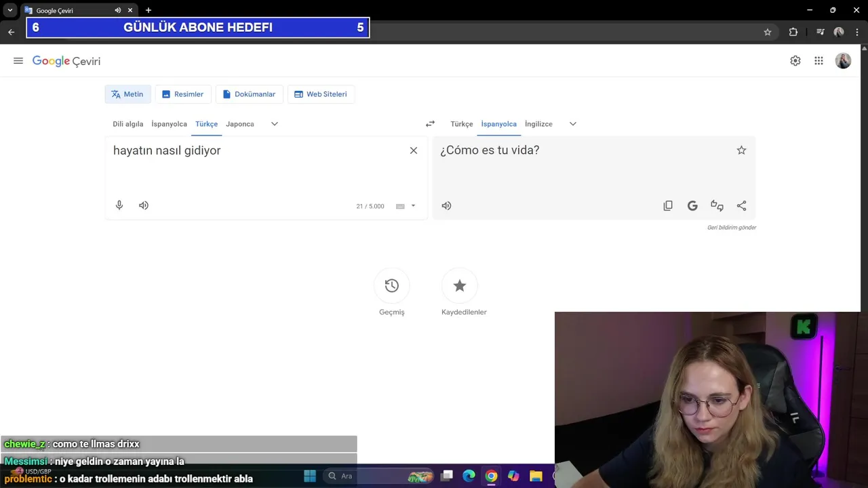Search translation with the Google G icon
Viewport: 868px width, 488px height.
[x=692, y=205]
